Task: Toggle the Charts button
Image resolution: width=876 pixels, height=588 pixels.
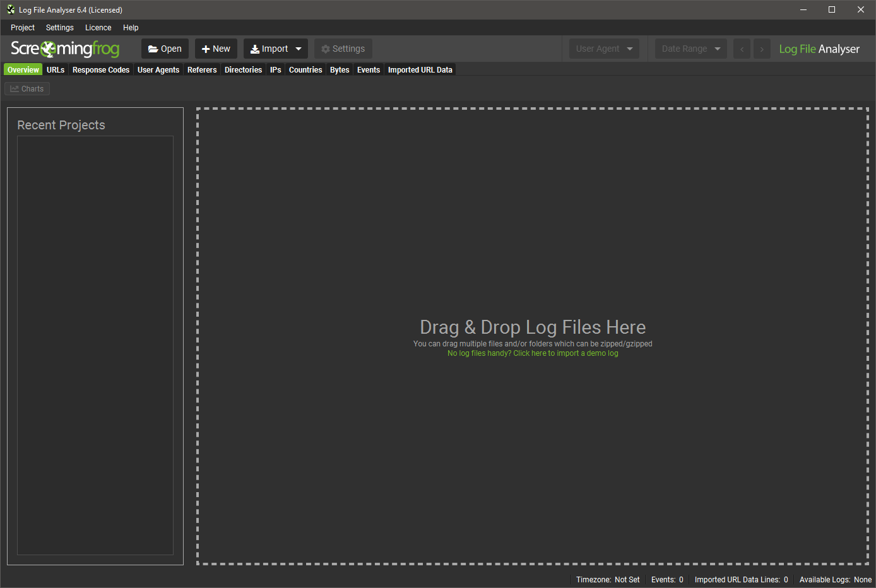Action: click(27, 89)
